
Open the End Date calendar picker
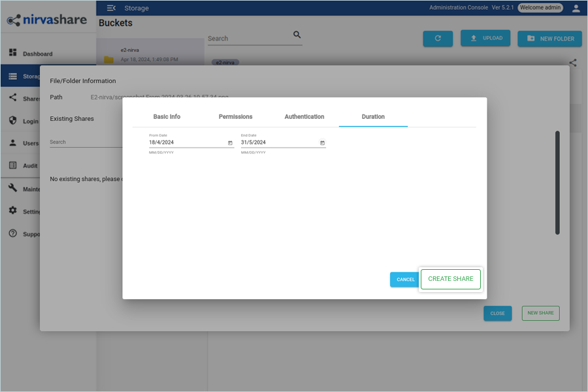point(322,143)
